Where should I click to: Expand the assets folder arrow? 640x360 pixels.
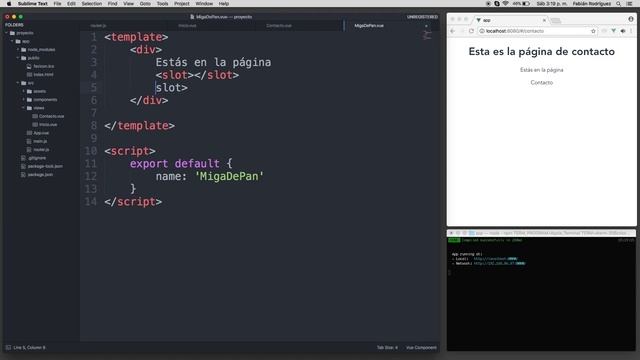[x=24, y=91]
